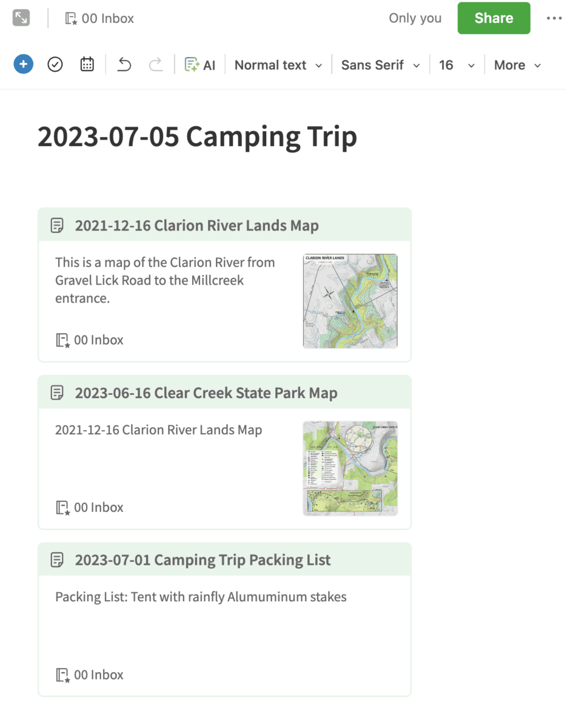Insert a calendar event using the calendar icon
The image size is (565, 728).
[87, 64]
